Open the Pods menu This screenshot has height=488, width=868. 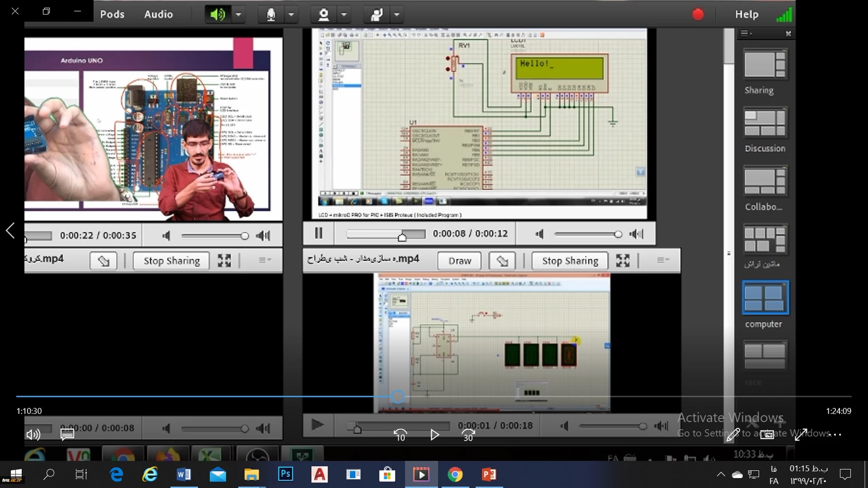point(112,14)
